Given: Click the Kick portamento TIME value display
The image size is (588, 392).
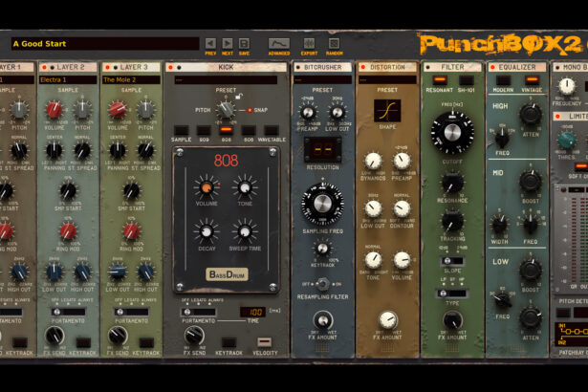Looking at the screenshot, I should coord(253,312).
